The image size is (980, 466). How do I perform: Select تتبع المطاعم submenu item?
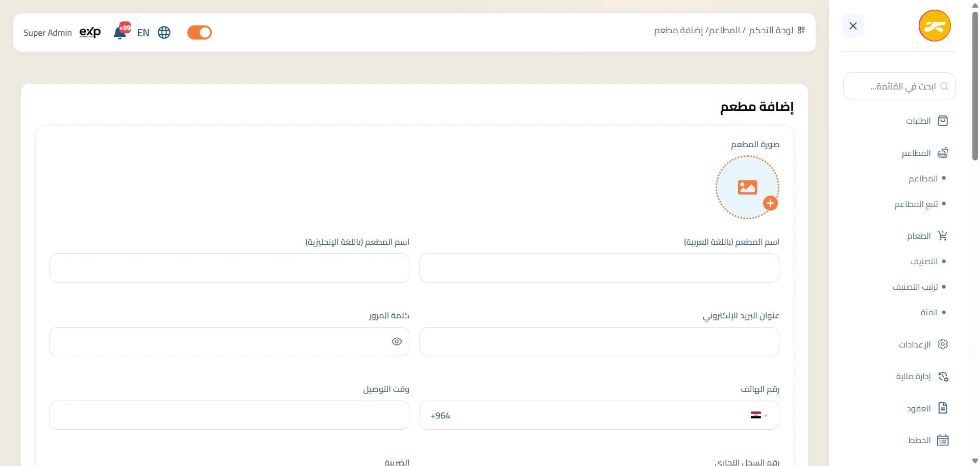point(916,204)
